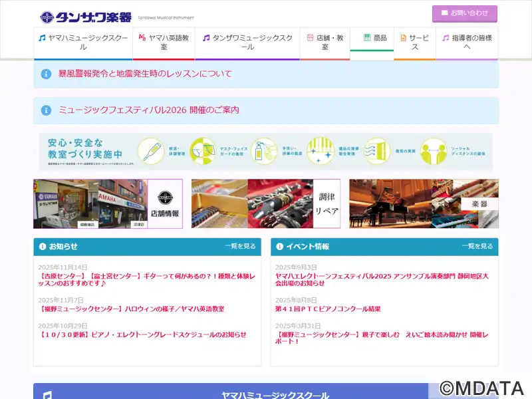View all items in イベント情報 section

pos(477,246)
